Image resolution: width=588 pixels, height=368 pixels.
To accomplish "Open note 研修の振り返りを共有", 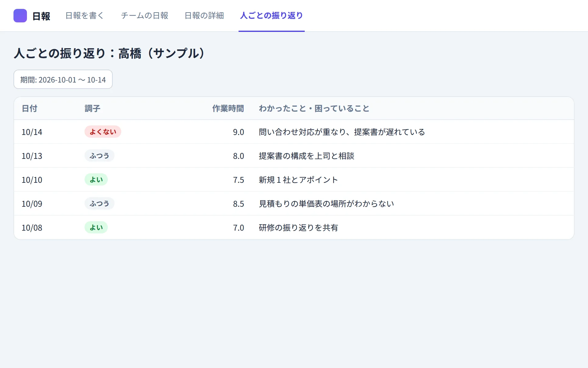I will pos(298,228).
